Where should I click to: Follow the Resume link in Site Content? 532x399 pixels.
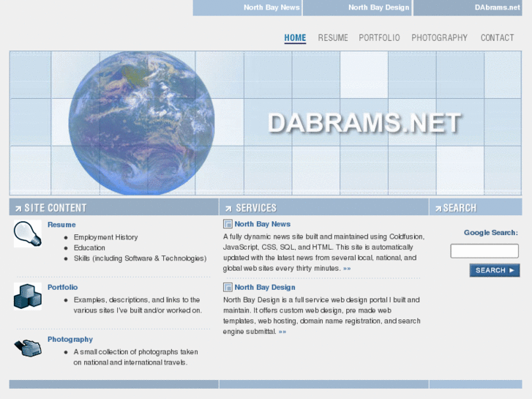click(61, 225)
